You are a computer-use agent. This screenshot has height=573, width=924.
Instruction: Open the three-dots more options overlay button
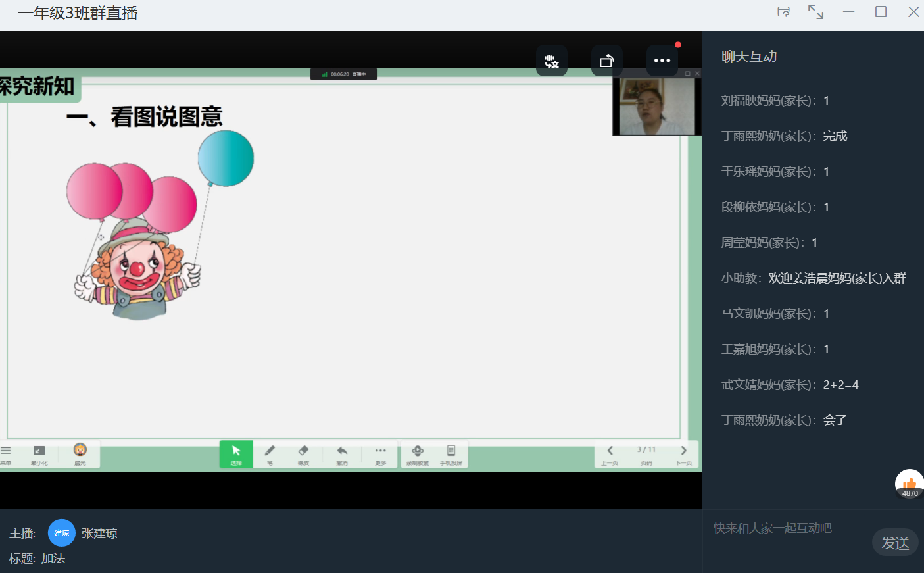(x=662, y=61)
